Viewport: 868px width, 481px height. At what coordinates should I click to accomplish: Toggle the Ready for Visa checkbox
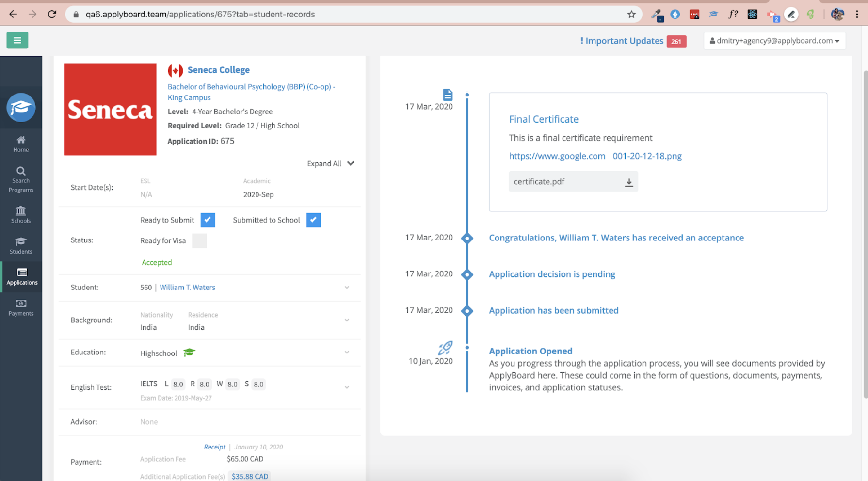pyautogui.click(x=199, y=240)
